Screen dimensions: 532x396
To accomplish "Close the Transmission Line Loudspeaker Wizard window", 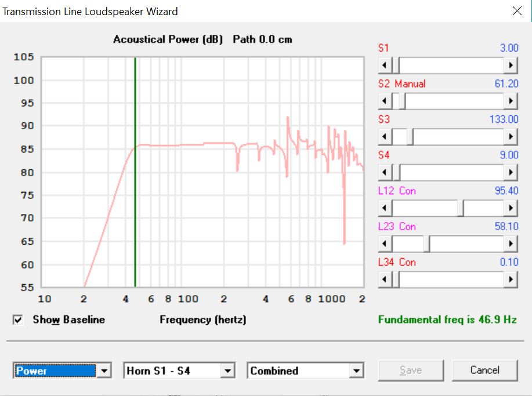I will coord(517,11).
